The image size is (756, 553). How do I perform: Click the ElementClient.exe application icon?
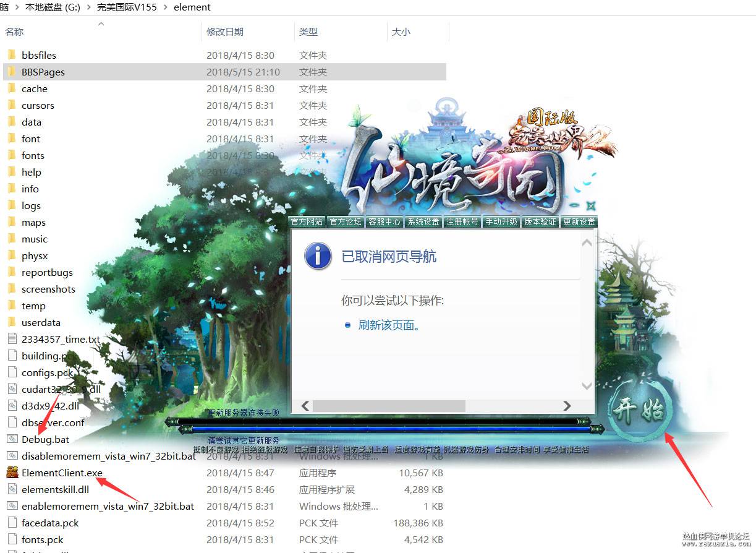click(12, 473)
